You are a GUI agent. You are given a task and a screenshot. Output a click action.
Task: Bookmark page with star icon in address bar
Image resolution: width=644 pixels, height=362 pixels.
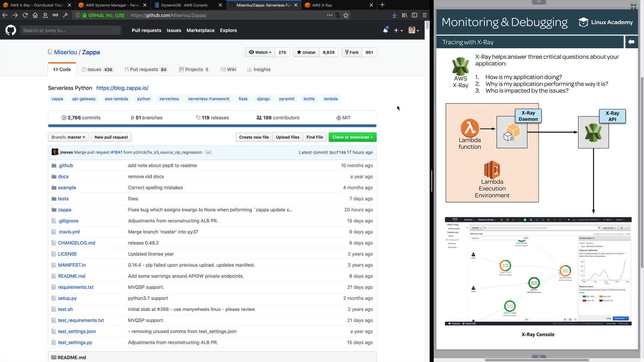point(346,15)
